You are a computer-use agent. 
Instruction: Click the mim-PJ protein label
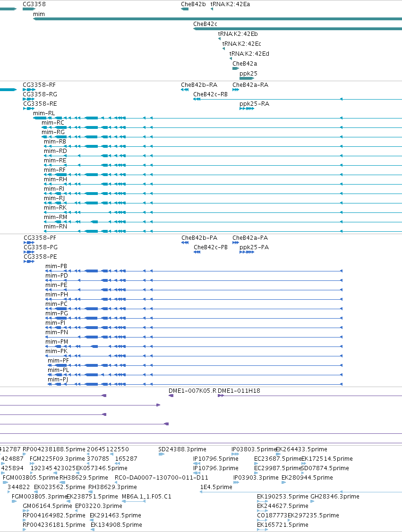(x=58, y=380)
